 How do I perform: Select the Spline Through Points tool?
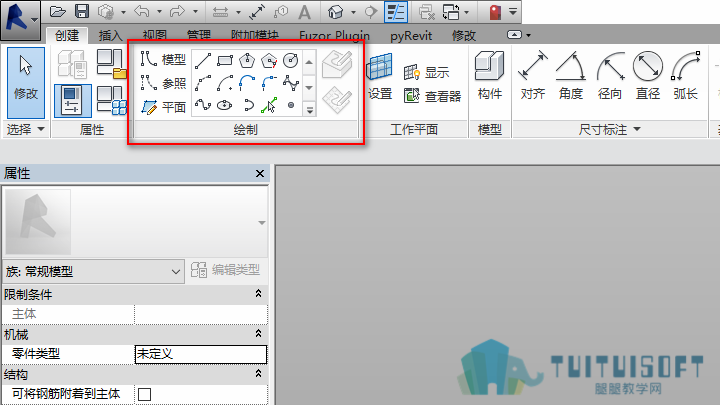[x=202, y=105]
